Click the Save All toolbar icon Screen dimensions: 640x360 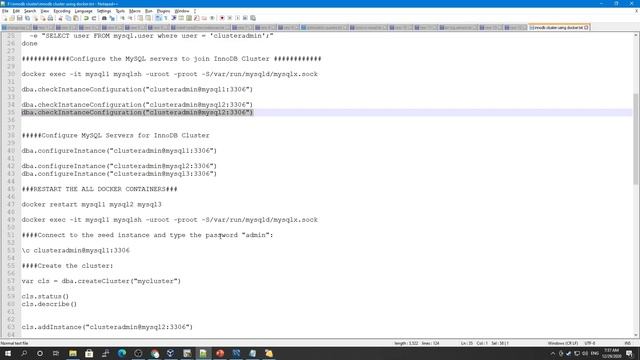27,18
